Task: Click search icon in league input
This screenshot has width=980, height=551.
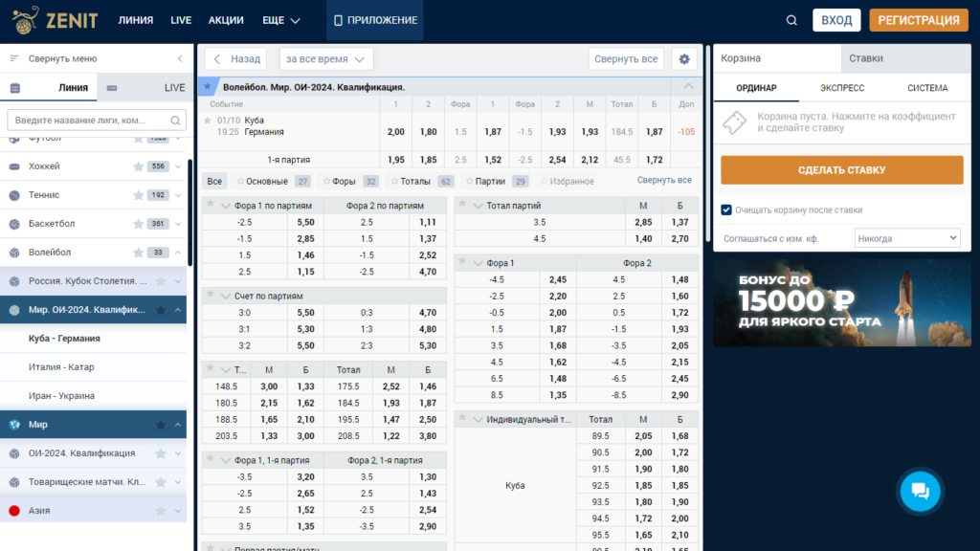Action: click(176, 120)
